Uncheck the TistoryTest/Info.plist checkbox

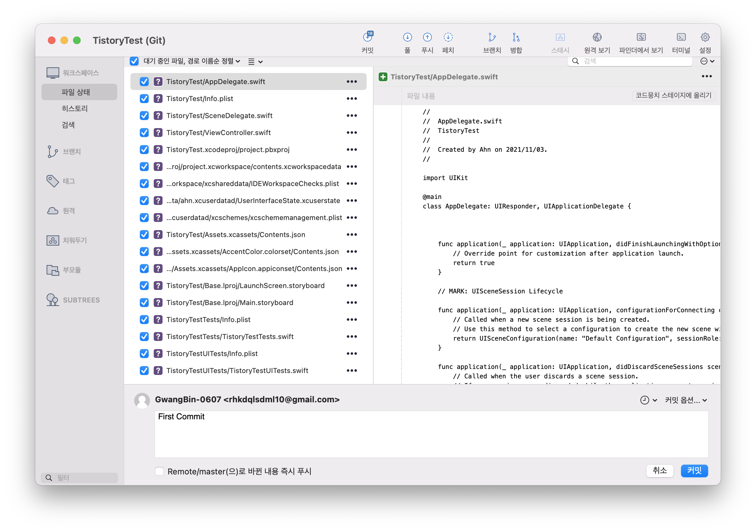144,99
